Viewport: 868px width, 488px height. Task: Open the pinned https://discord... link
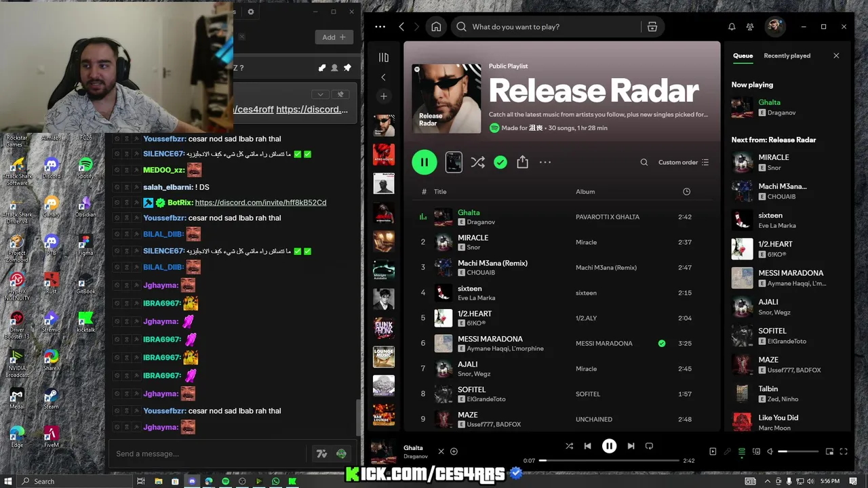pyautogui.click(x=312, y=109)
